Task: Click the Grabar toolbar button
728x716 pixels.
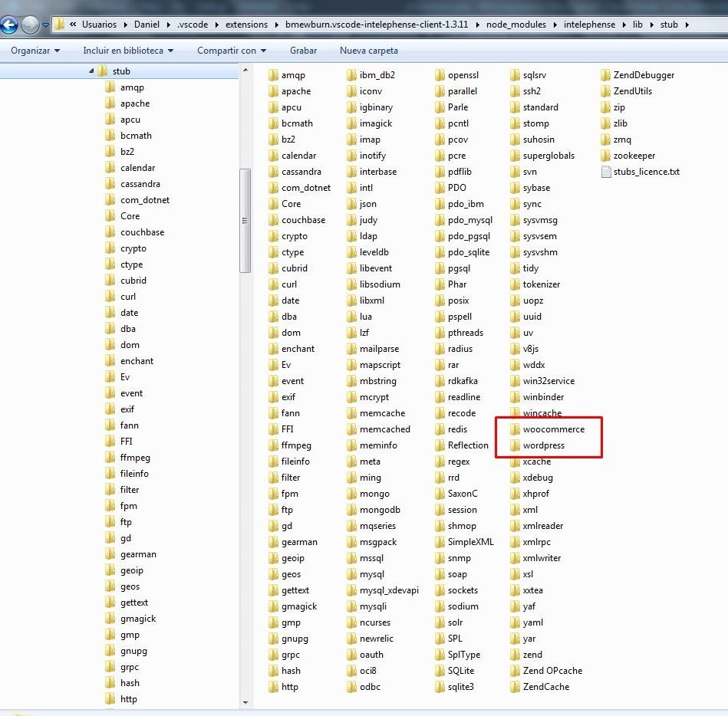Action: click(x=303, y=51)
